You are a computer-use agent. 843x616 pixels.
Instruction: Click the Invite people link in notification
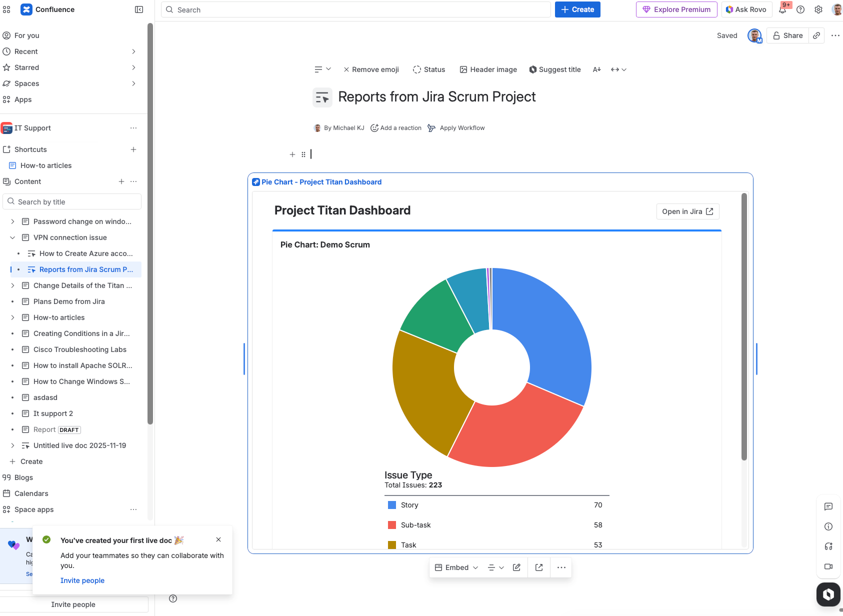82,580
